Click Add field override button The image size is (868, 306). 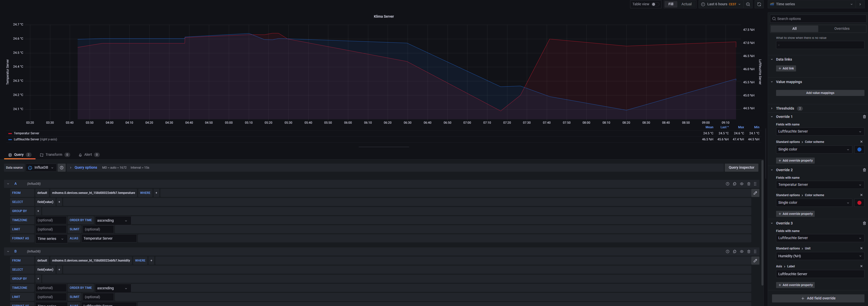click(x=818, y=298)
